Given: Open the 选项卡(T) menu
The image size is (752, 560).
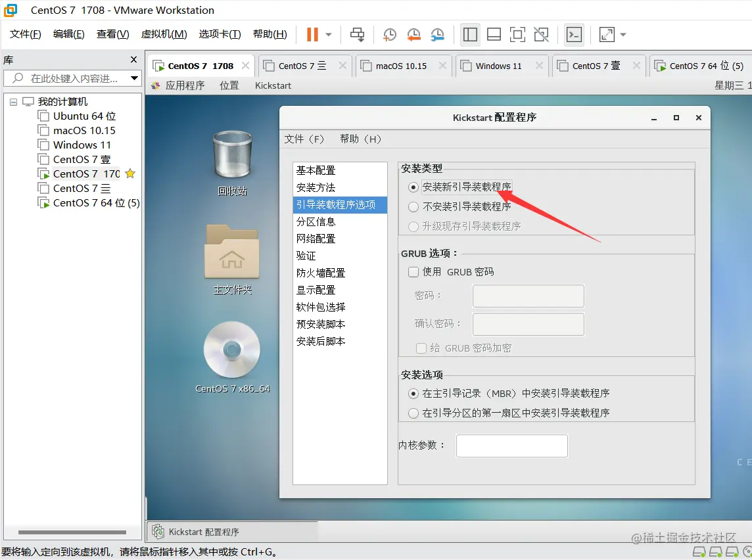Looking at the screenshot, I should [x=220, y=34].
